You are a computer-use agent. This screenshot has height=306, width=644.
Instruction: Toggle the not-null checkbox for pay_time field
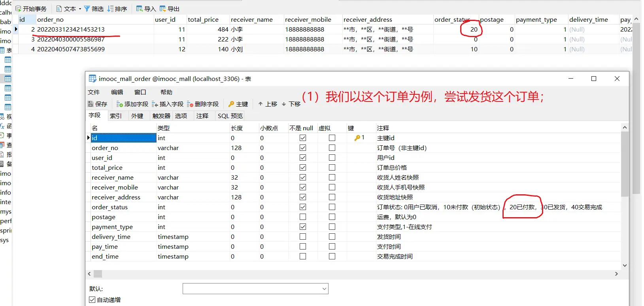(x=303, y=246)
